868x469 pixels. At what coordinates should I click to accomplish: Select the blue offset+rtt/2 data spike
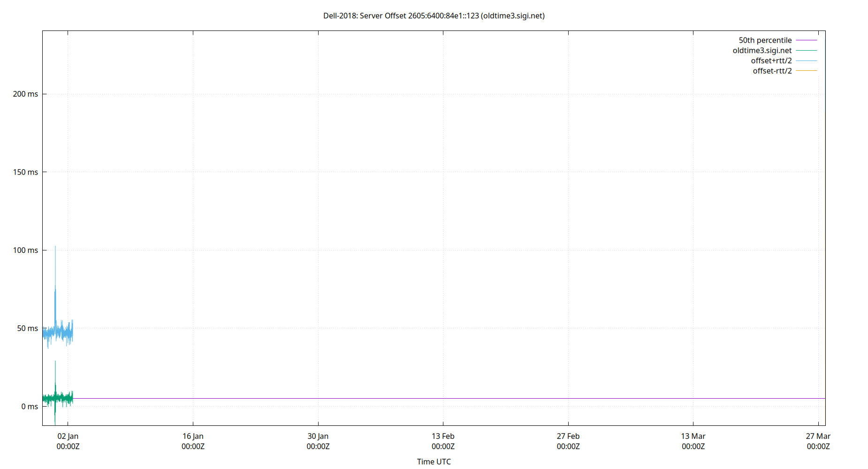(x=55, y=281)
